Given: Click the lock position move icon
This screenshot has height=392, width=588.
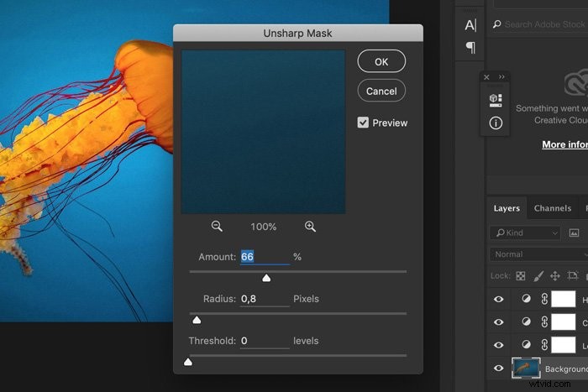Looking at the screenshot, I should coord(554,276).
